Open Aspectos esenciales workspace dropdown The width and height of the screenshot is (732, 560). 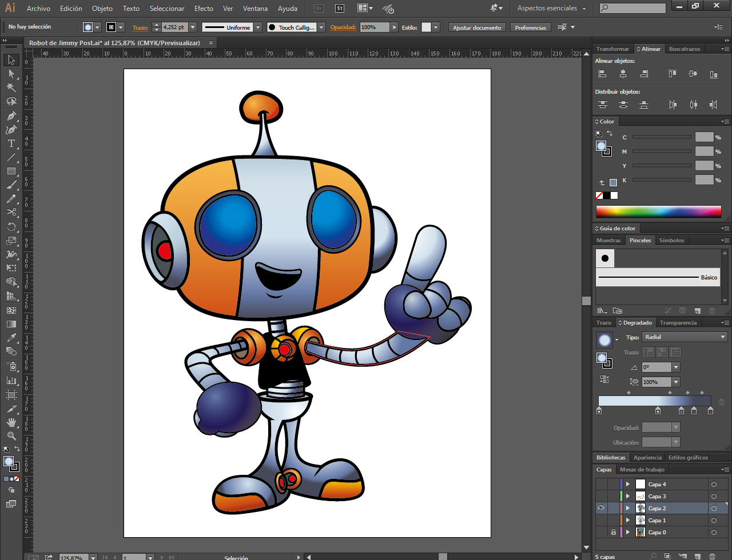(552, 8)
